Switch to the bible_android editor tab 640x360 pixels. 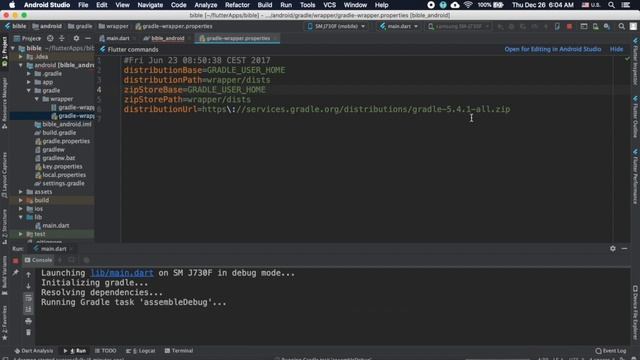coord(167,38)
